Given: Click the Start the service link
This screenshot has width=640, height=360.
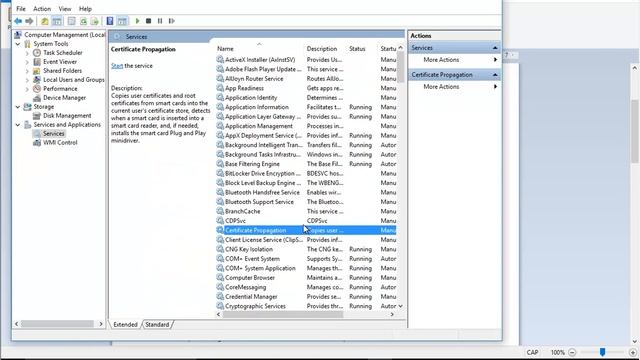Looking at the screenshot, I should click(x=117, y=66).
